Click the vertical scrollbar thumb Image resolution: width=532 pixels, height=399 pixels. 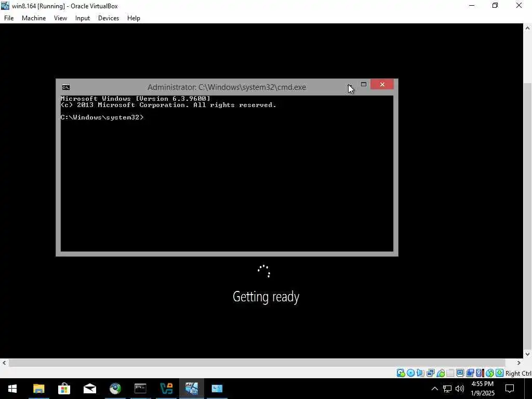tap(528, 216)
